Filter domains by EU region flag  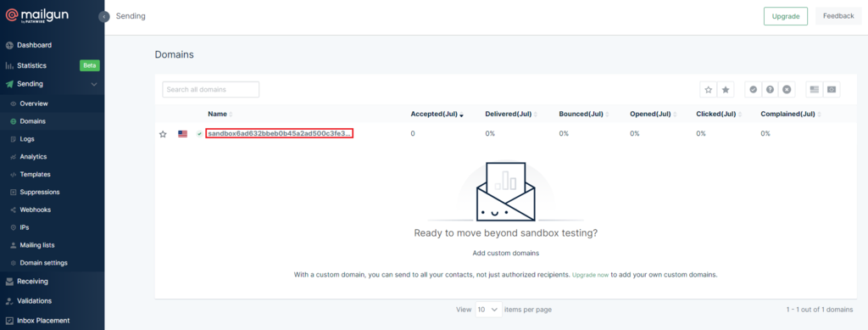coord(832,90)
